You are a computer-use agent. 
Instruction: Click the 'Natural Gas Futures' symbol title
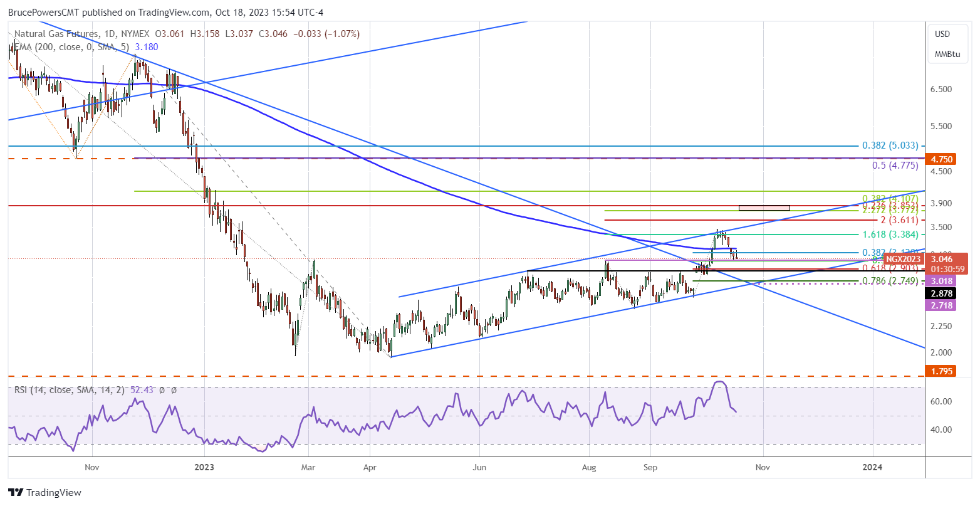[56, 34]
